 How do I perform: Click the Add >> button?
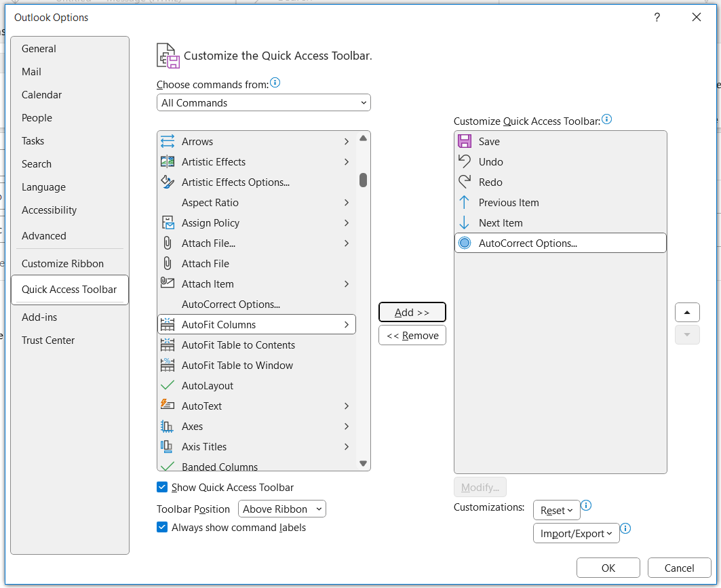click(x=412, y=312)
